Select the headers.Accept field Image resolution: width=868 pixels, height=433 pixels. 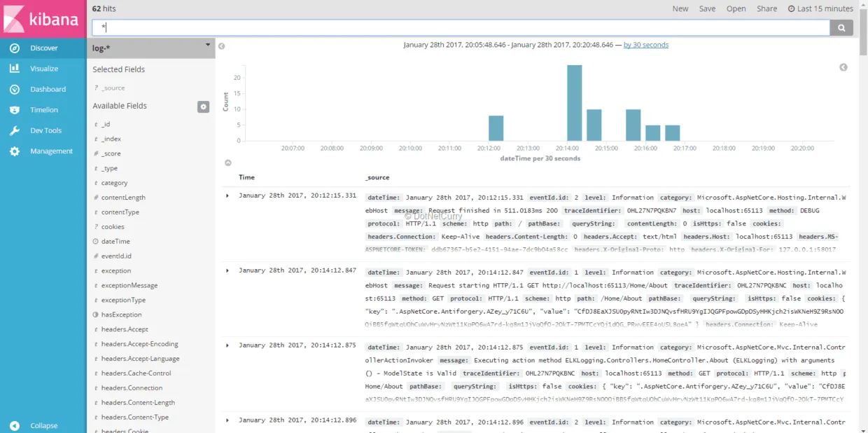tap(125, 329)
